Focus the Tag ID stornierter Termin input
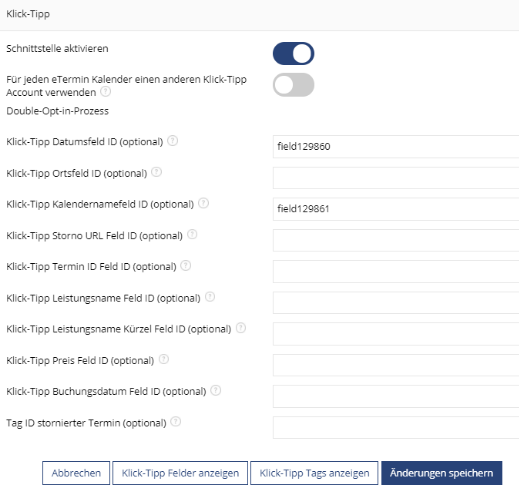This screenshot has height=495, width=519. coord(396,427)
